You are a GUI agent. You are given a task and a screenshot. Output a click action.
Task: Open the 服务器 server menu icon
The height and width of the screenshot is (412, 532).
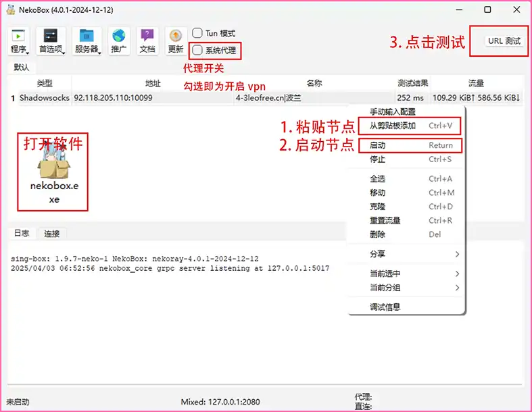coord(87,41)
